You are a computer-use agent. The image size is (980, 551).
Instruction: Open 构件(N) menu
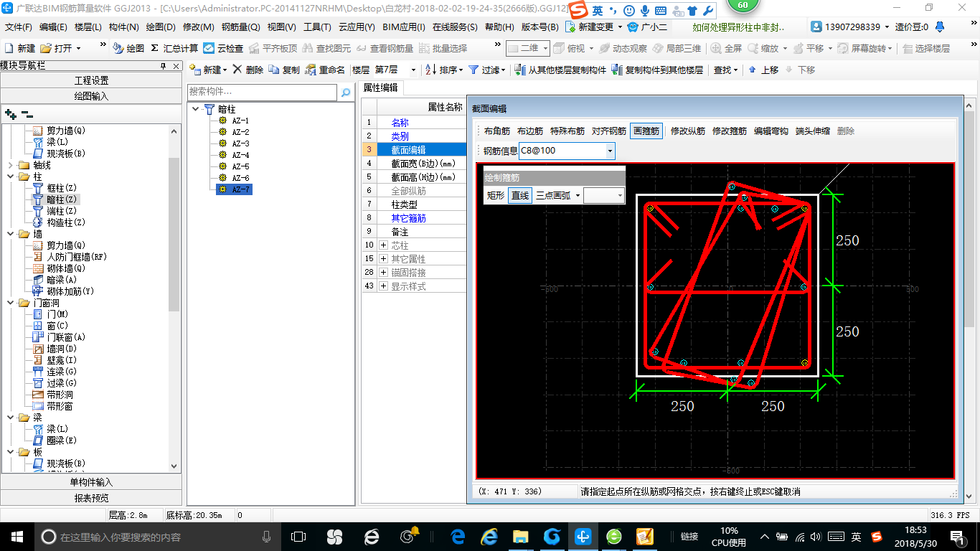point(123,27)
